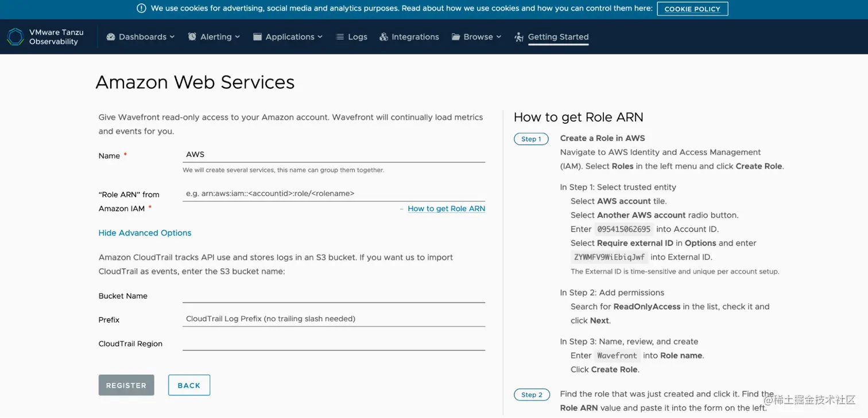Click the Prefix label
Image resolution: width=868 pixels, height=418 pixels.
[109, 320]
